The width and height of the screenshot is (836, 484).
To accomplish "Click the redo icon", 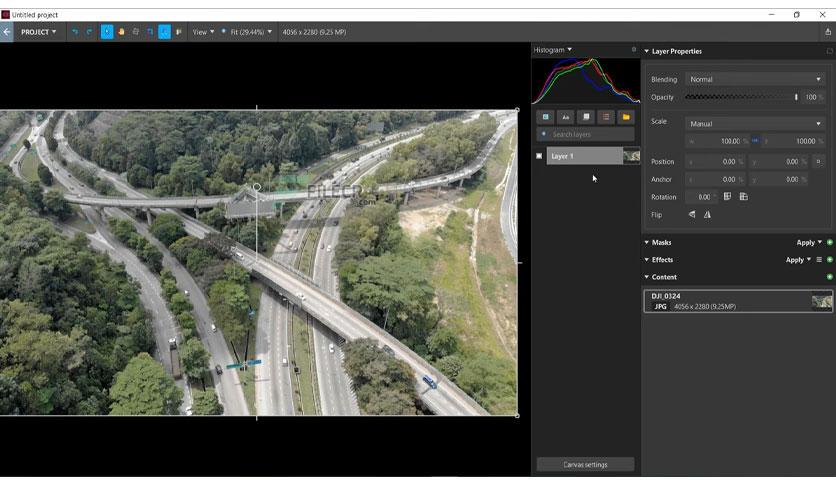I will tap(89, 32).
